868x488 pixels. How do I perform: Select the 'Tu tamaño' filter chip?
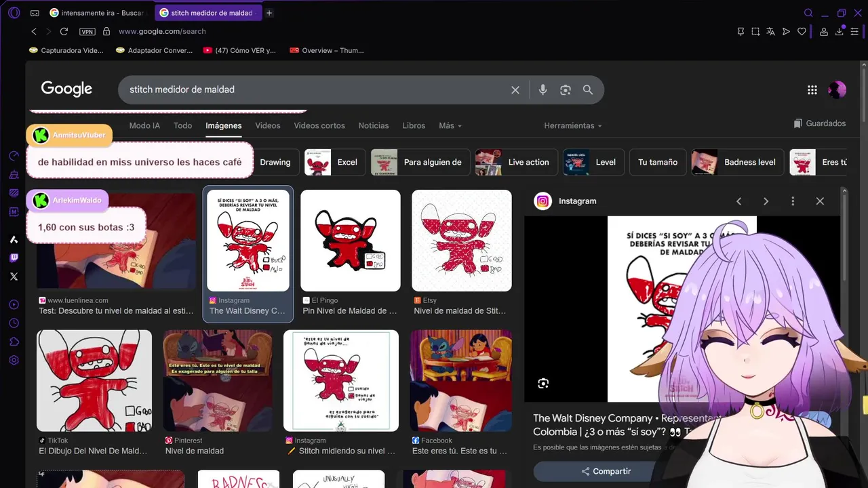point(658,162)
